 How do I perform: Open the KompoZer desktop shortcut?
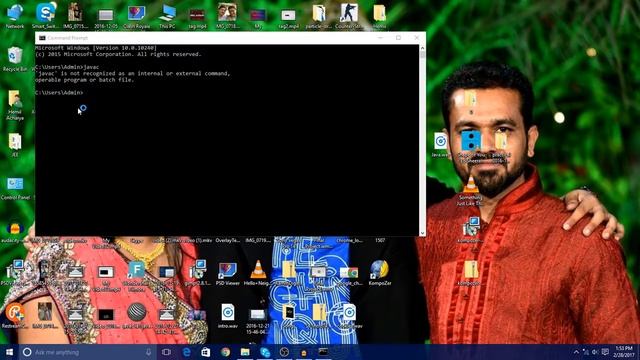coord(380,273)
